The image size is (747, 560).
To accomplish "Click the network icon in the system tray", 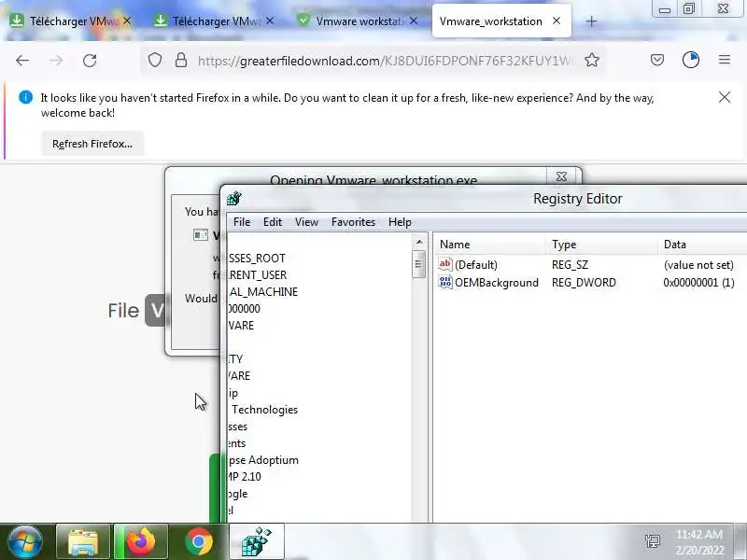I will (652, 541).
